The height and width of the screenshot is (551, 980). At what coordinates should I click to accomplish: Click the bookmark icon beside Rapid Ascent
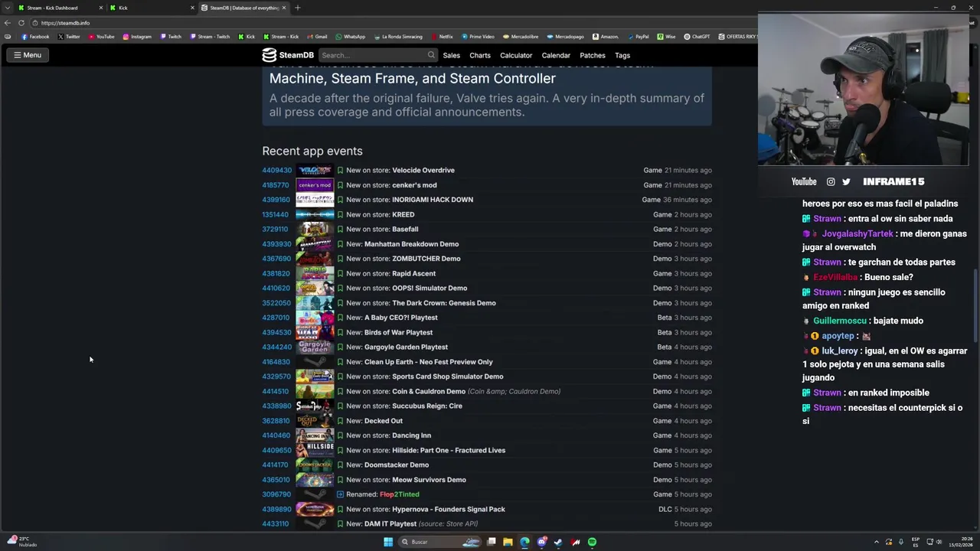pyautogui.click(x=340, y=273)
